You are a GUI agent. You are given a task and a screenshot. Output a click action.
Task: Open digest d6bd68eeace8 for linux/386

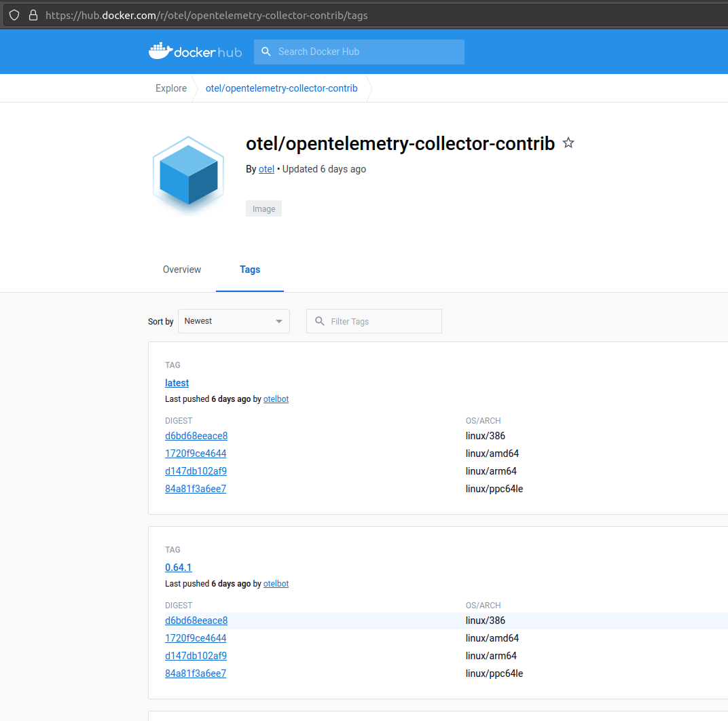point(196,435)
